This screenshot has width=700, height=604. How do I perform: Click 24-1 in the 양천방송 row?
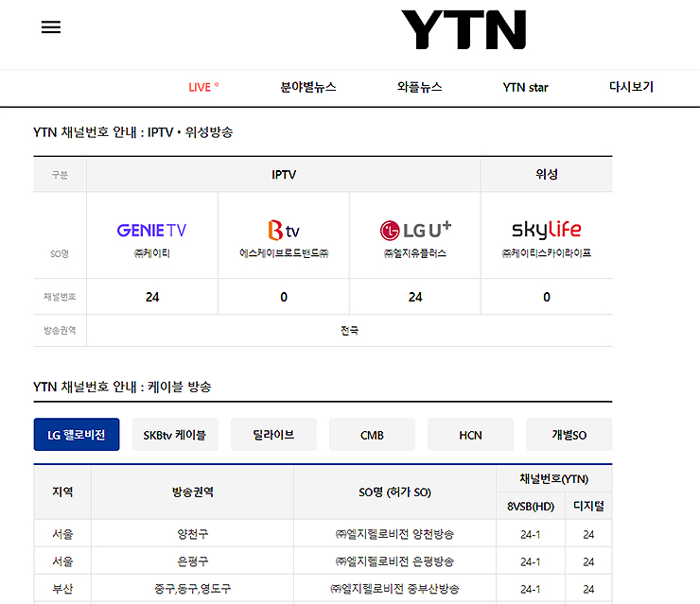point(531,534)
